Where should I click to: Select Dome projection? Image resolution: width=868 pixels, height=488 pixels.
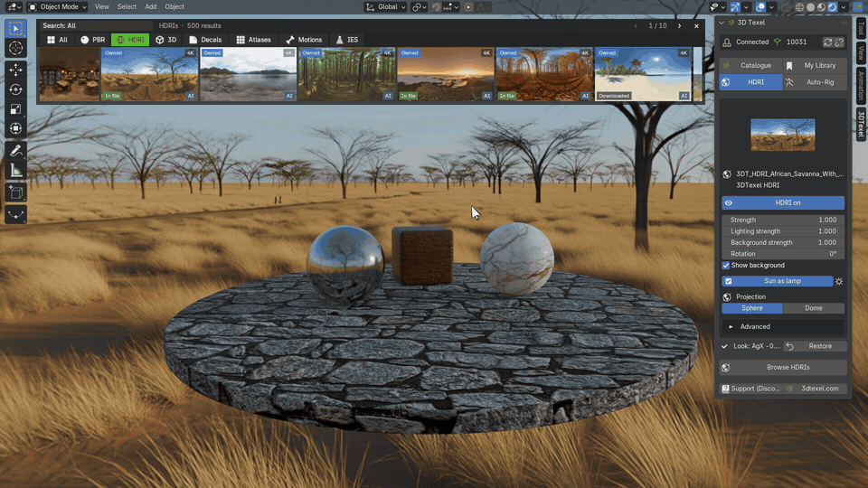813,308
